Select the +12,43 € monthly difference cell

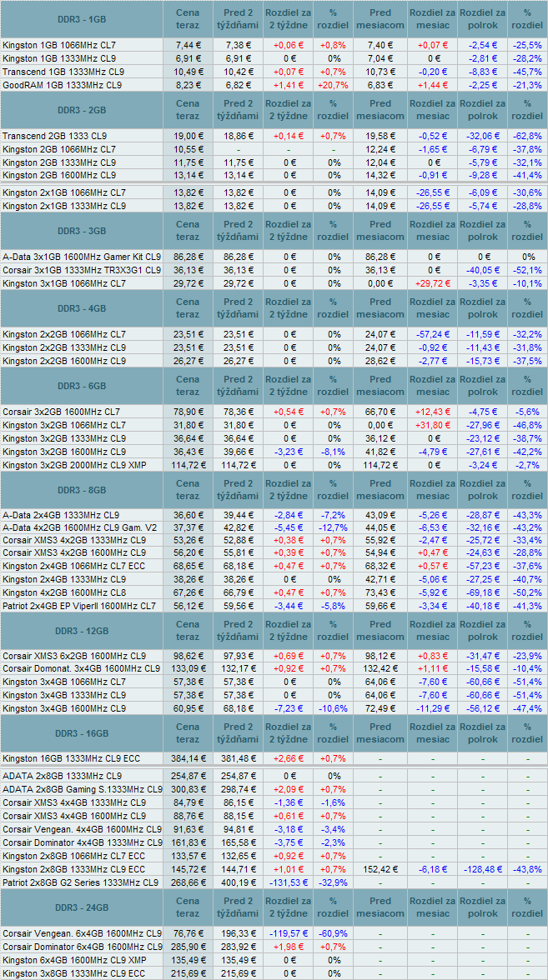(x=433, y=412)
